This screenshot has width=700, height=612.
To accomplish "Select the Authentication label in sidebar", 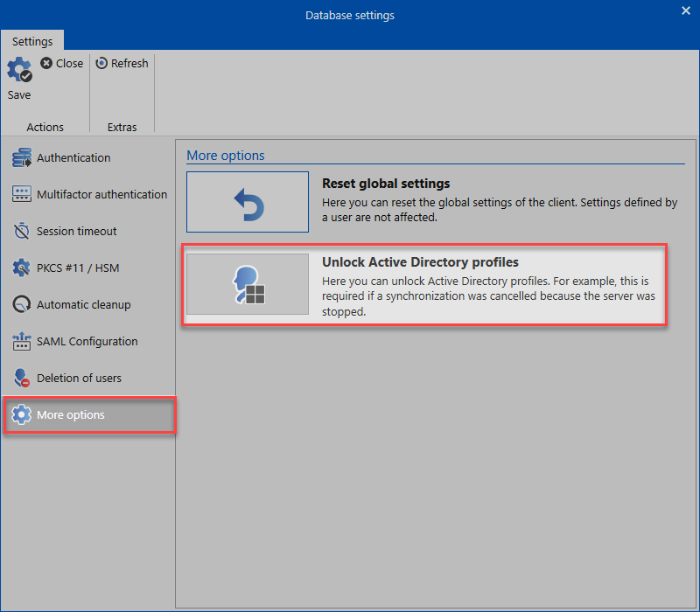I will click(x=73, y=158).
